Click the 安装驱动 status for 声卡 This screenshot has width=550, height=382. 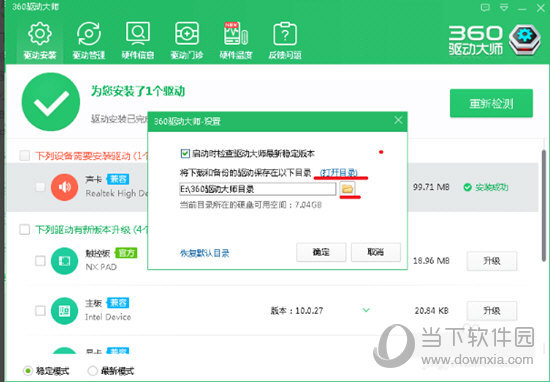[485, 187]
